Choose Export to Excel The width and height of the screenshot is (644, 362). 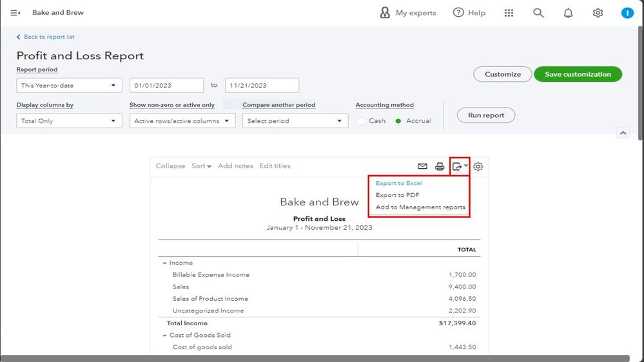tap(399, 184)
